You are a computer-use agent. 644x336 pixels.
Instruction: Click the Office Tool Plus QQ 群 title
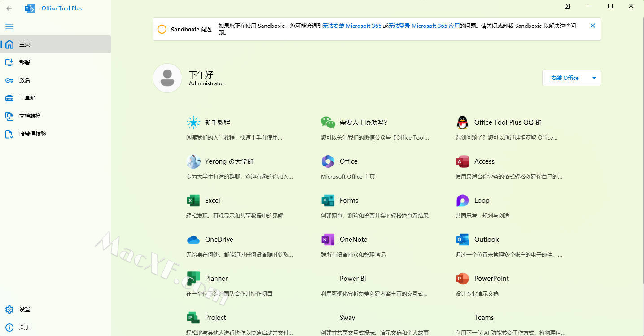(508, 122)
